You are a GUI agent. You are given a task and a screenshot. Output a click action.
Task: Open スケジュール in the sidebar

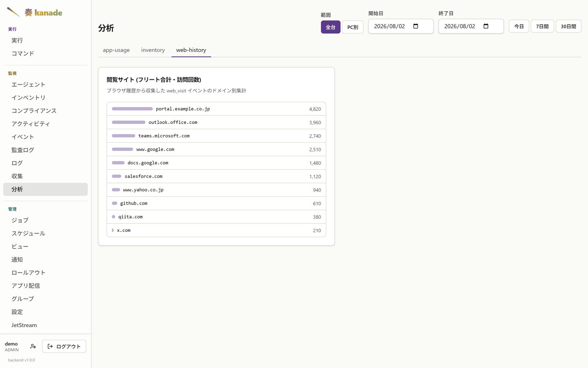(x=45, y=233)
